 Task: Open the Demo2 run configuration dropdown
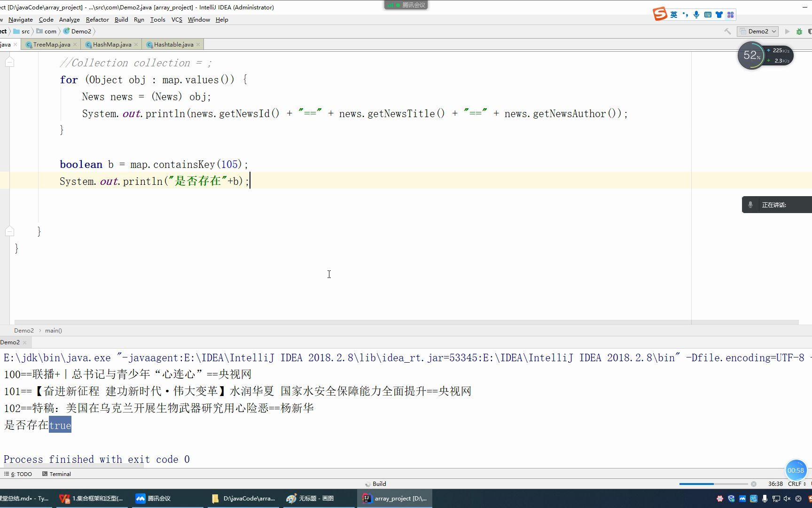click(757, 31)
